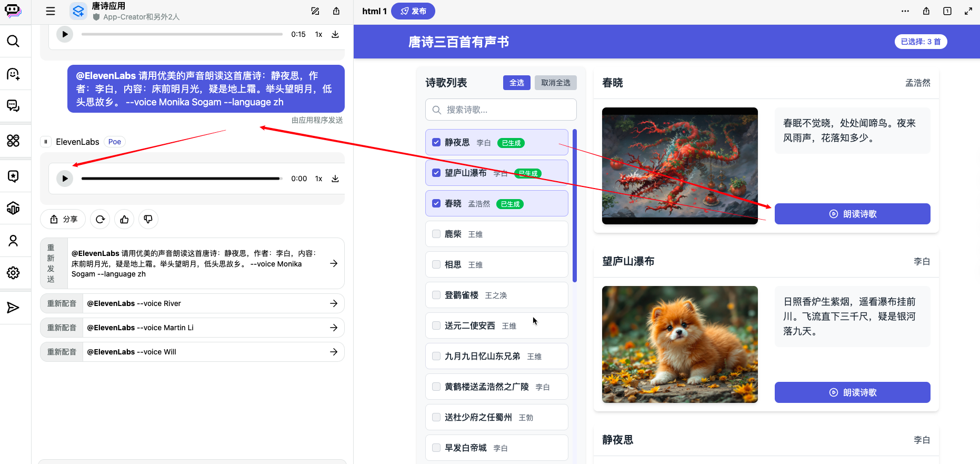
Task: Check the 九月九日忆山东兄弟 poem checkbox
Action: pyautogui.click(x=436, y=356)
